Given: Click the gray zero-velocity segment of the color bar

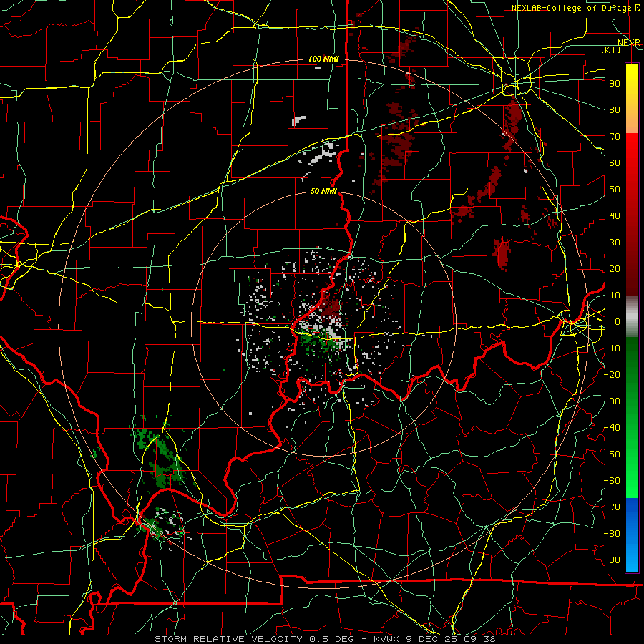Looking at the screenshot, I should (632, 316).
